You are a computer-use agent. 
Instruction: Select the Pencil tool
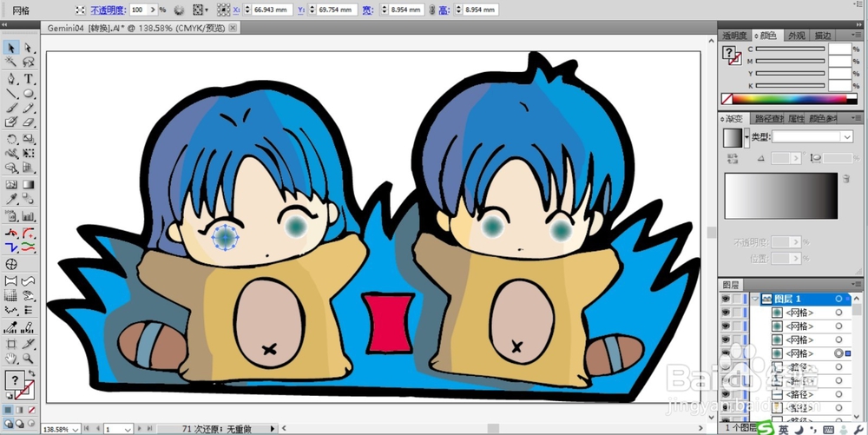[29, 108]
